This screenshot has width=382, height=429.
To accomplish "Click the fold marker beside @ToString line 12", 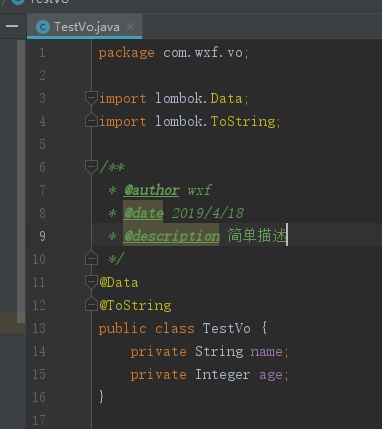I will (91, 304).
